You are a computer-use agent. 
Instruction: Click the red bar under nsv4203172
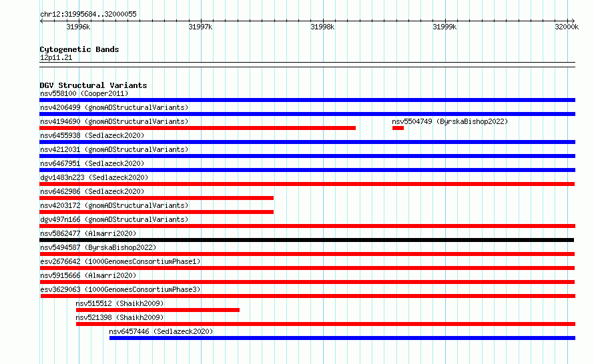[x=156, y=212]
